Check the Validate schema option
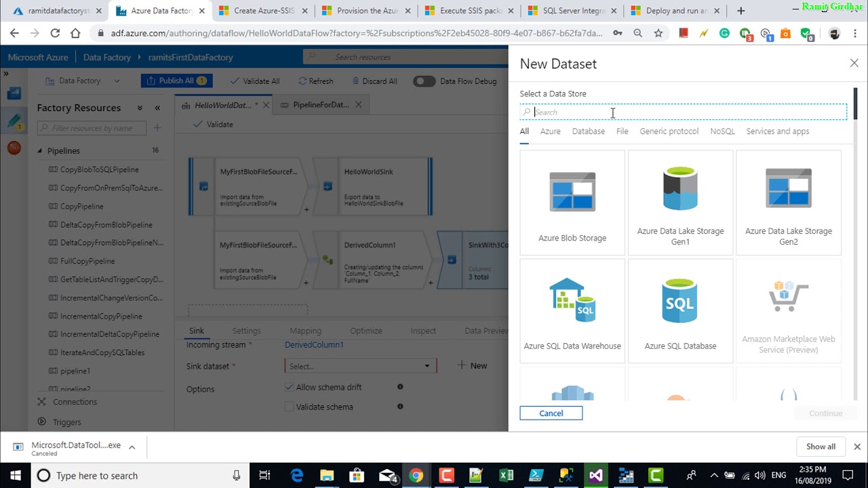The width and height of the screenshot is (868, 488). (x=290, y=407)
